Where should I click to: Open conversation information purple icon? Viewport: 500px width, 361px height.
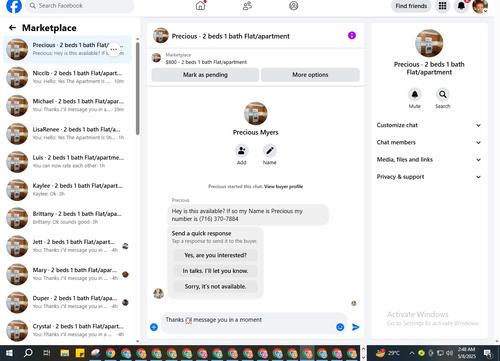pos(352,35)
